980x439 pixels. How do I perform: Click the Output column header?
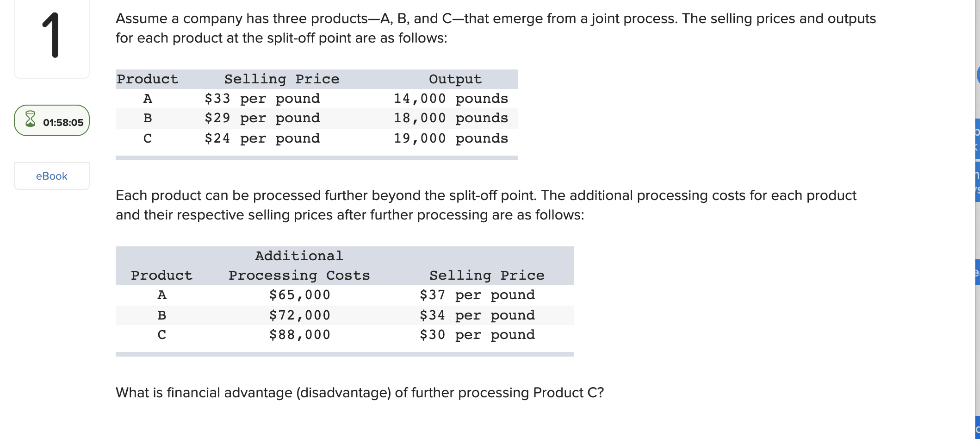455,79
